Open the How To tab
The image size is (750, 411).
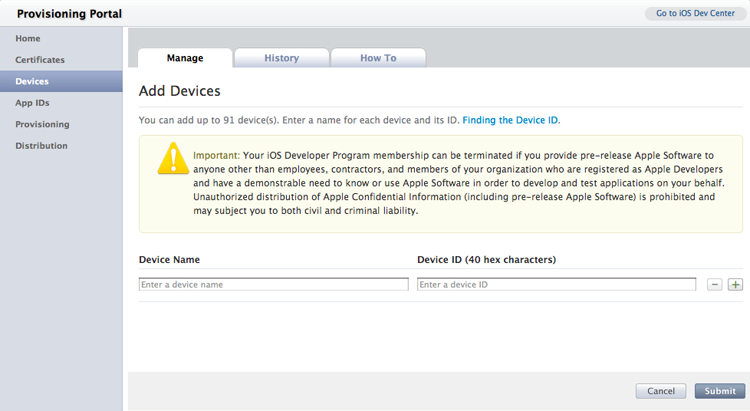tap(378, 58)
